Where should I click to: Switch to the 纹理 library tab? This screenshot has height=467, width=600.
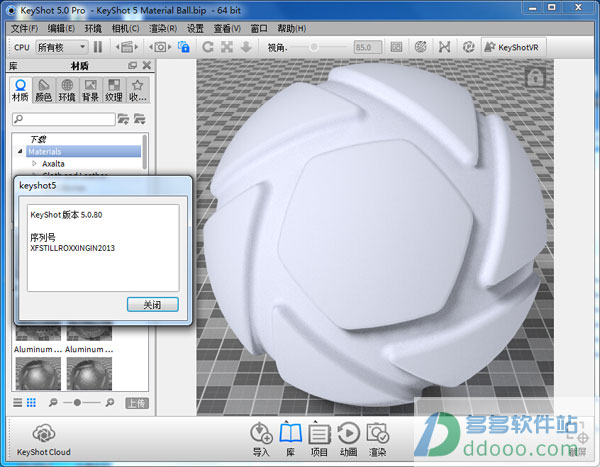click(x=114, y=90)
